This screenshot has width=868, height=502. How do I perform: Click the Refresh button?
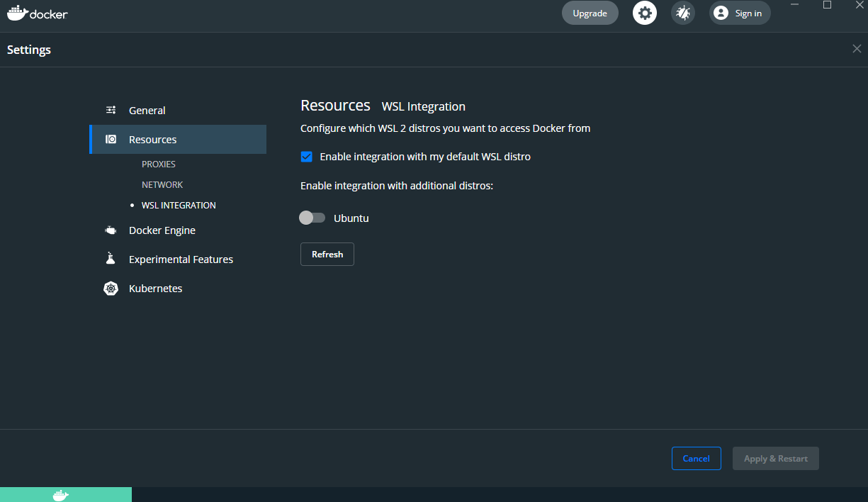327,254
